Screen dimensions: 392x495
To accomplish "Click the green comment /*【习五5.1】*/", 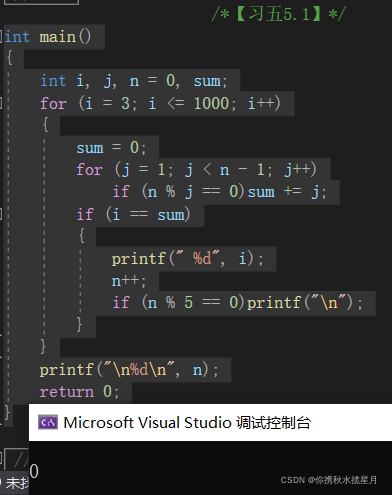I will coord(279,14).
